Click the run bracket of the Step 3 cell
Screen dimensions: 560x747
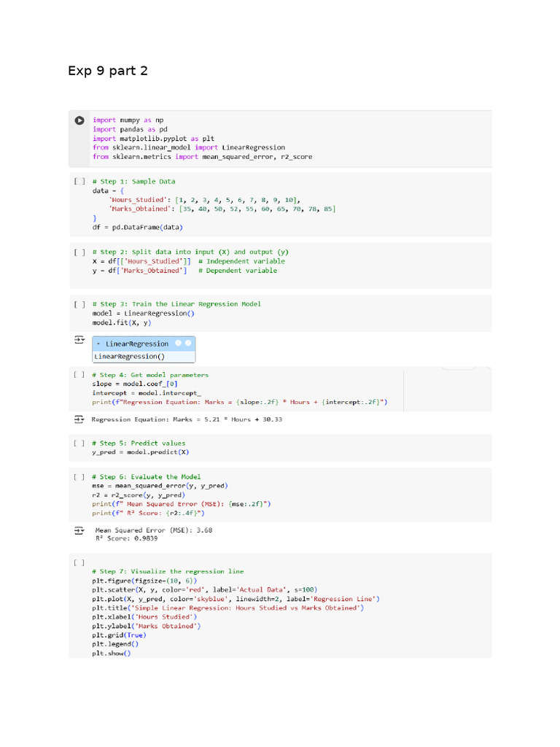(x=79, y=304)
